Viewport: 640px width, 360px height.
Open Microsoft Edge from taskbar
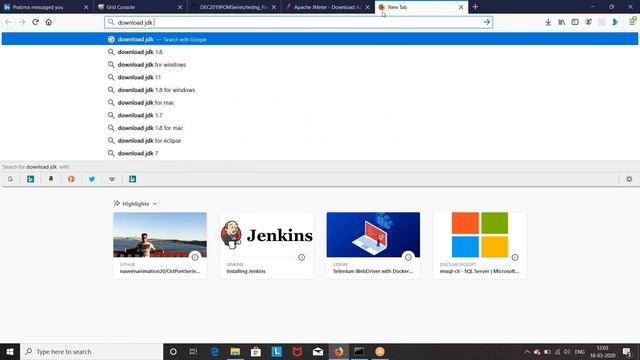click(x=215, y=351)
